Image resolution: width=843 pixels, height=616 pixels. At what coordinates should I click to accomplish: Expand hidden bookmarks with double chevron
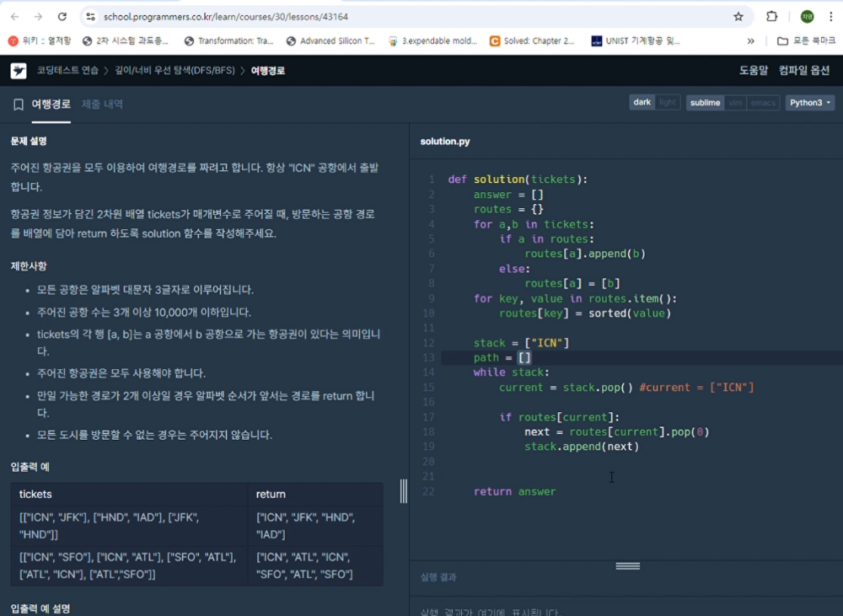point(751,40)
